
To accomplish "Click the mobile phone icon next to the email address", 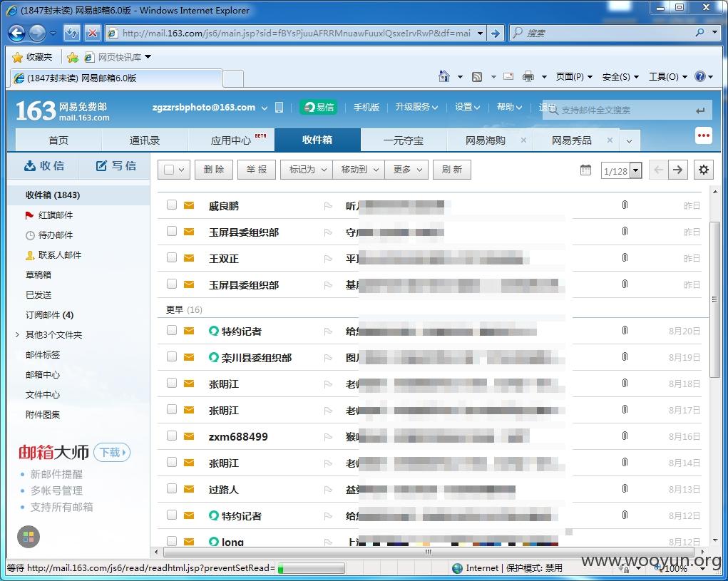I will (279, 108).
